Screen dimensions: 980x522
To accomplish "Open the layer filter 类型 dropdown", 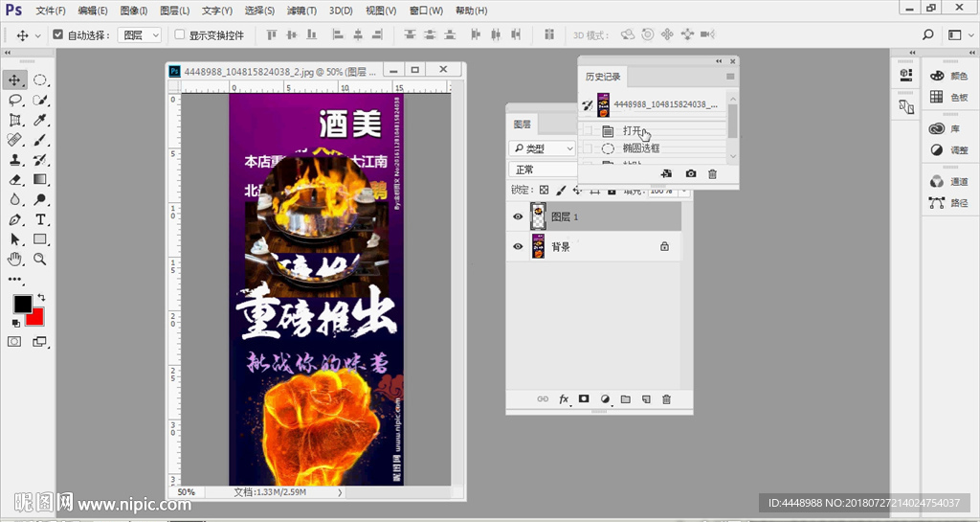I will click(543, 148).
